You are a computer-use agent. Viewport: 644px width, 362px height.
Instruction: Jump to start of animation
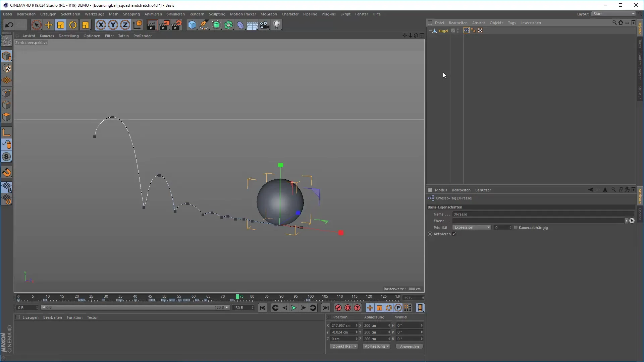(263, 308)
